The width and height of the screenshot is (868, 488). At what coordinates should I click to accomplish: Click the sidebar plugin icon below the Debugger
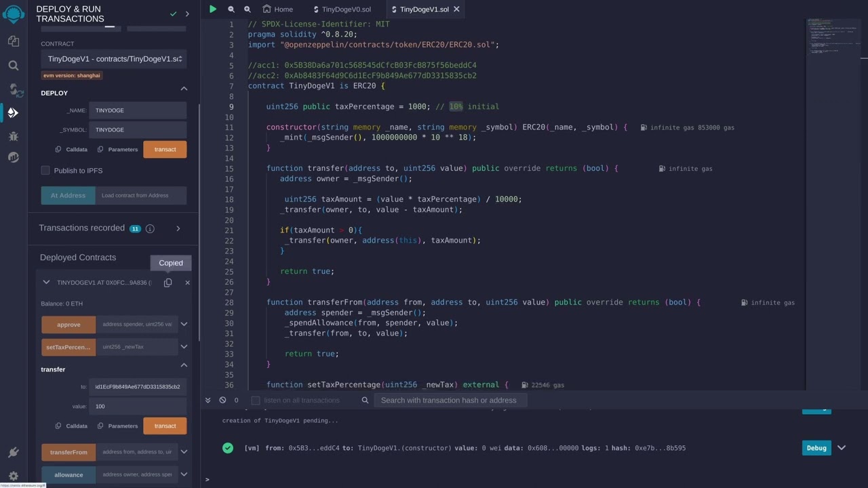(13, 157)
